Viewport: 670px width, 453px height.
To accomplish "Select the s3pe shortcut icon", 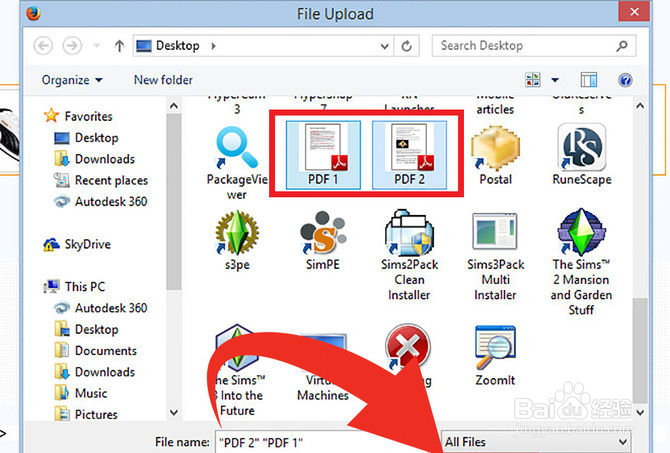I will 237,241.
